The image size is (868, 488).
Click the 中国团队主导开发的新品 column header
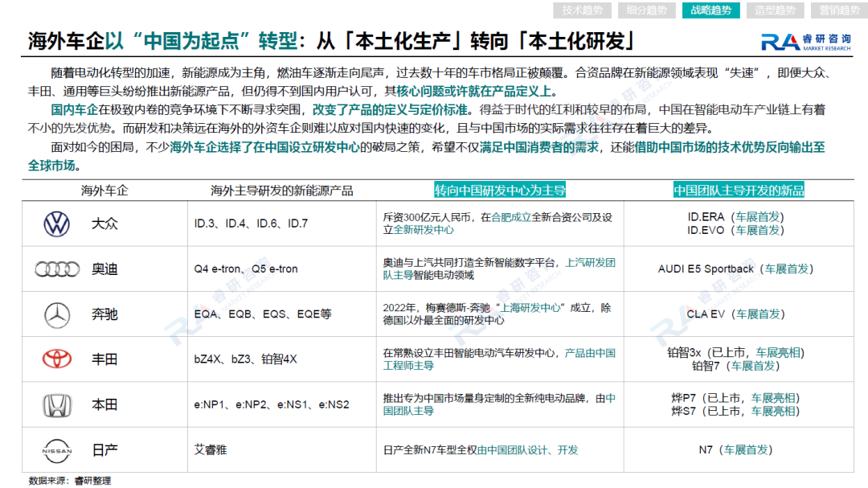coord(738,191)
